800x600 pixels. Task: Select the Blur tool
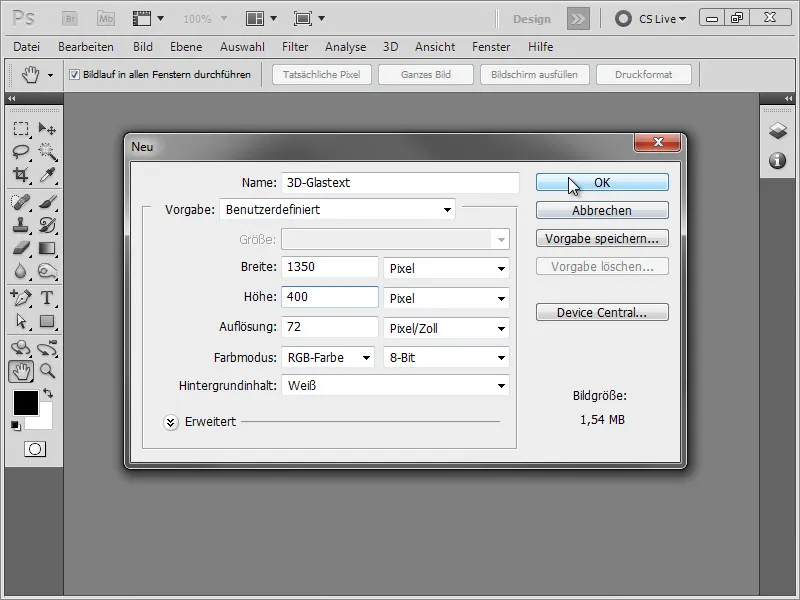coord(21,271)
